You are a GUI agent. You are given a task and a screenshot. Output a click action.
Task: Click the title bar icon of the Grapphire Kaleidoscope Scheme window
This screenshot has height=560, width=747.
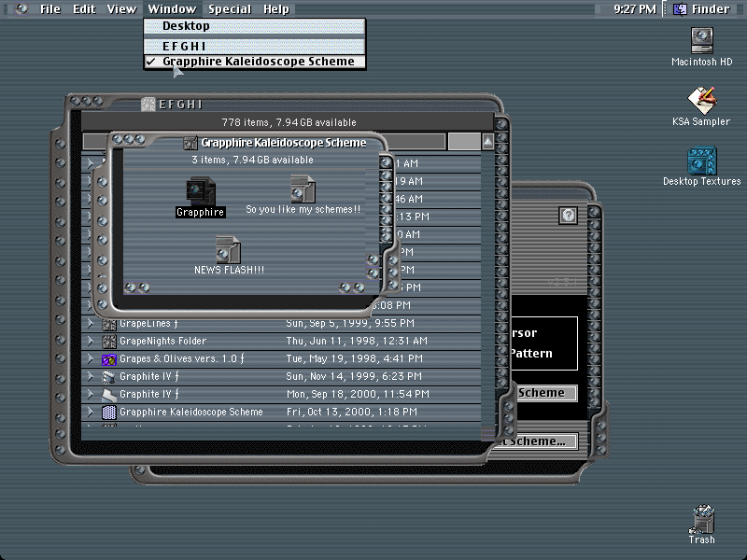point(190,143)
